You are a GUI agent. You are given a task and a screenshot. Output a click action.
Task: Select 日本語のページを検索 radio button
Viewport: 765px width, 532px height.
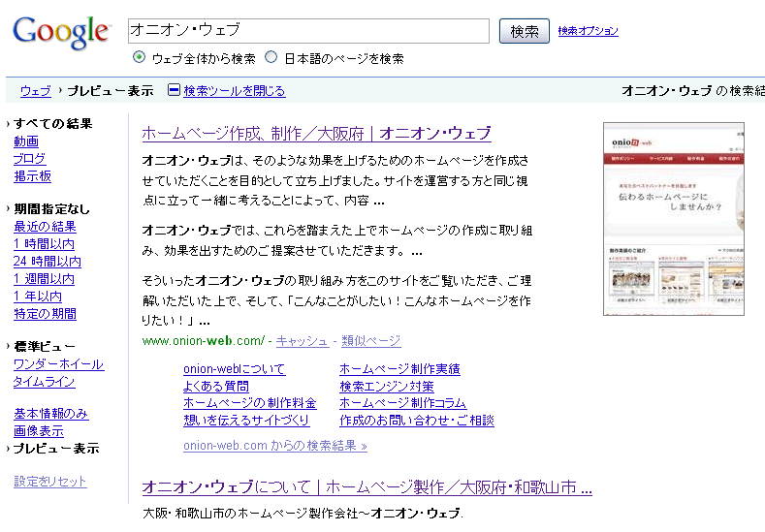(x=271, y=57)
